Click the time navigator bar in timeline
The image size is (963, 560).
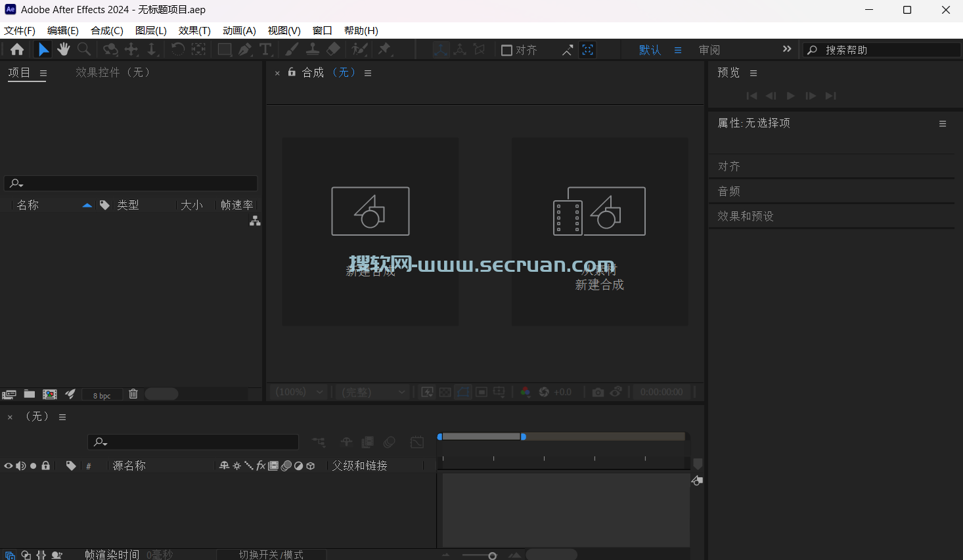click(481, 437)
